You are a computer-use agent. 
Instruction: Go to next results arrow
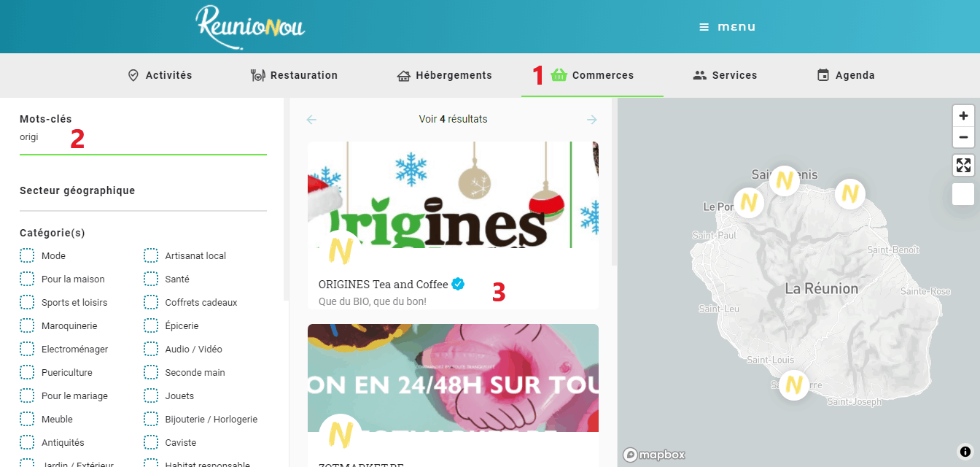592,120
